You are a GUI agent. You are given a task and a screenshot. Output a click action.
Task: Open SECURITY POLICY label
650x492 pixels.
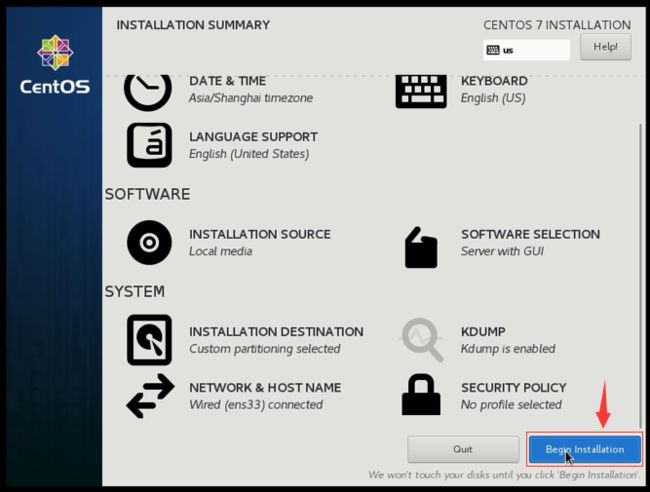click(514, 388)
